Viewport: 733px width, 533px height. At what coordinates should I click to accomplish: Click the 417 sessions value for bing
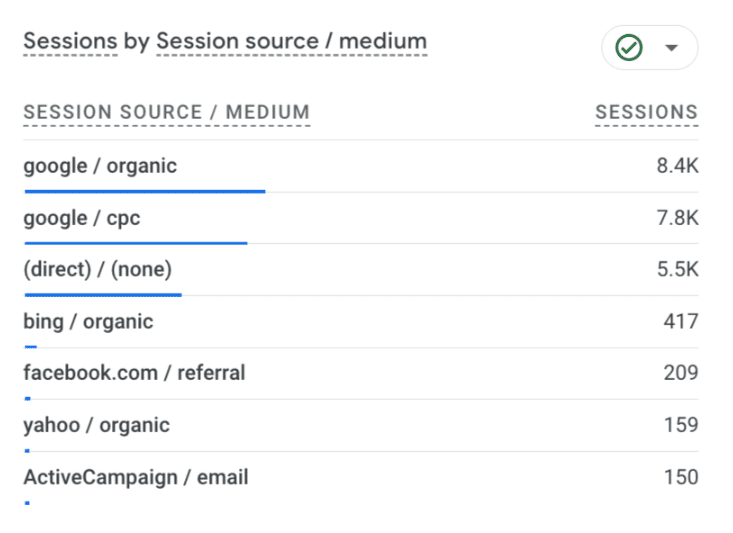[x=681, y=322]
